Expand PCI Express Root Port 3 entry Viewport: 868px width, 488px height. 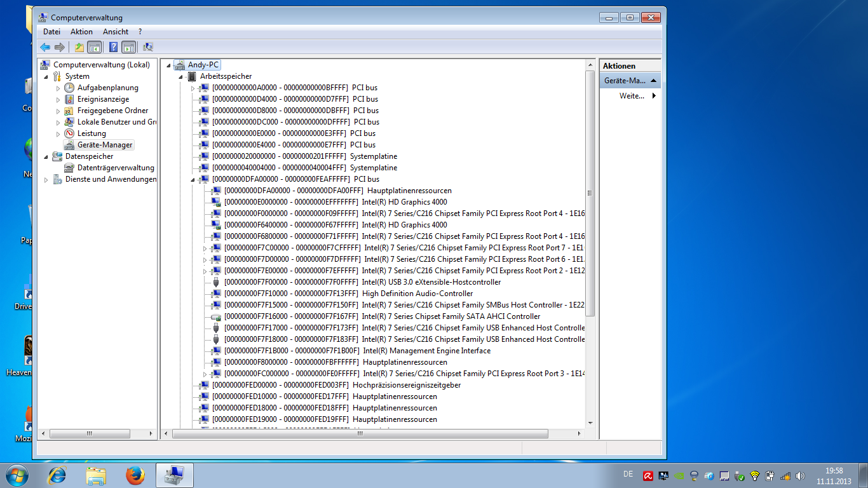pos(205,374)
